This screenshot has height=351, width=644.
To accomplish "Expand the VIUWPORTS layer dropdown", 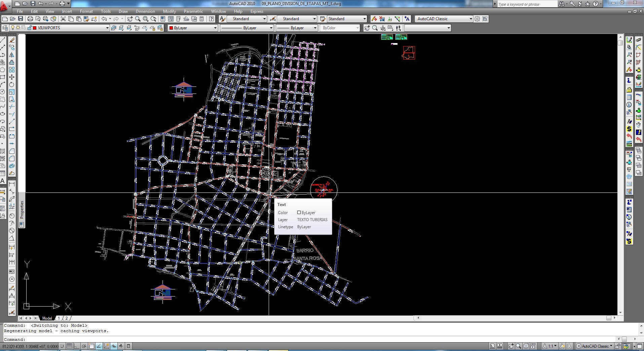I will click(x=107, y=28).
